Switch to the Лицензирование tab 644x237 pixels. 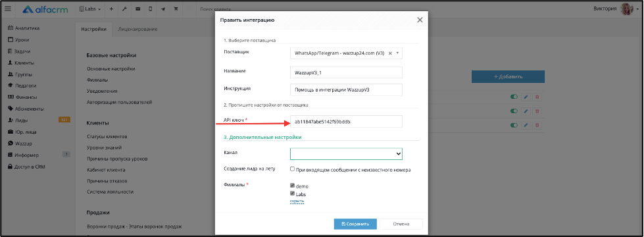tap(137, 29)
